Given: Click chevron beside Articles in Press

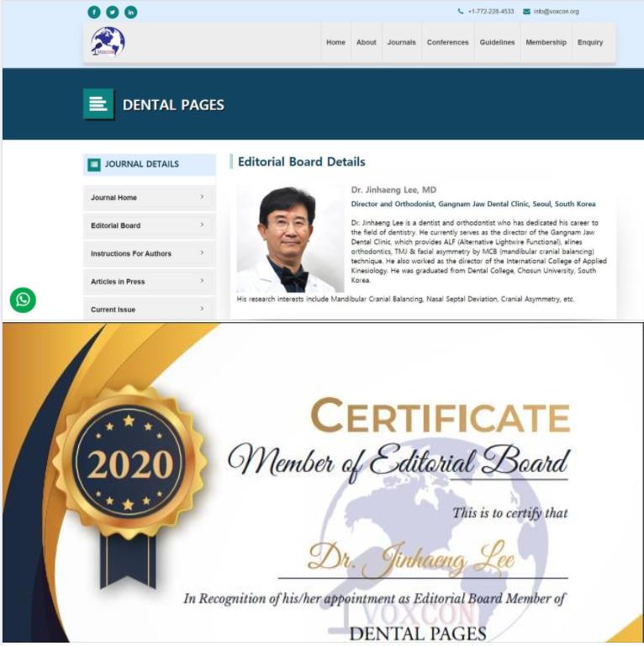Looking at the screenshot, I should click(x=202, y=280).
